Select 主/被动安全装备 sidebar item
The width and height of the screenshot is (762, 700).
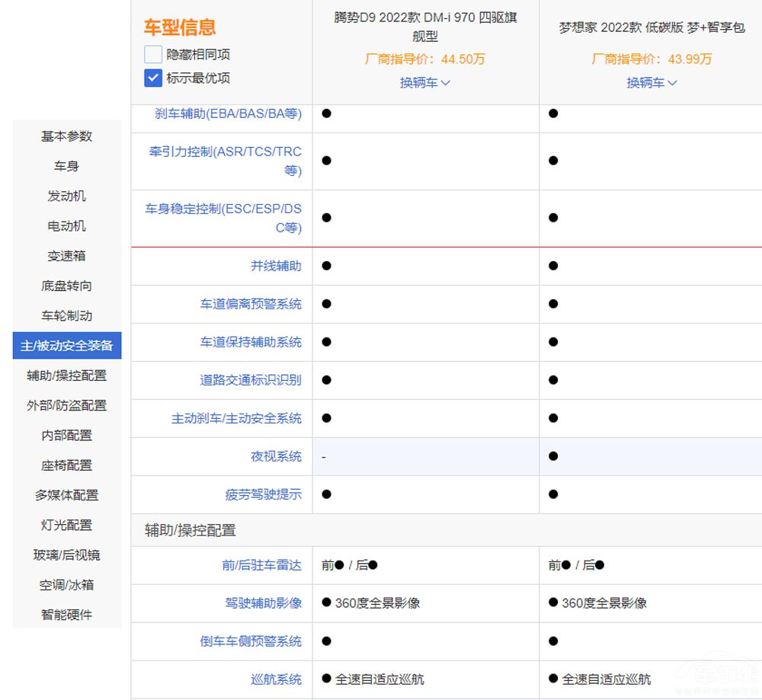(67, 345)
